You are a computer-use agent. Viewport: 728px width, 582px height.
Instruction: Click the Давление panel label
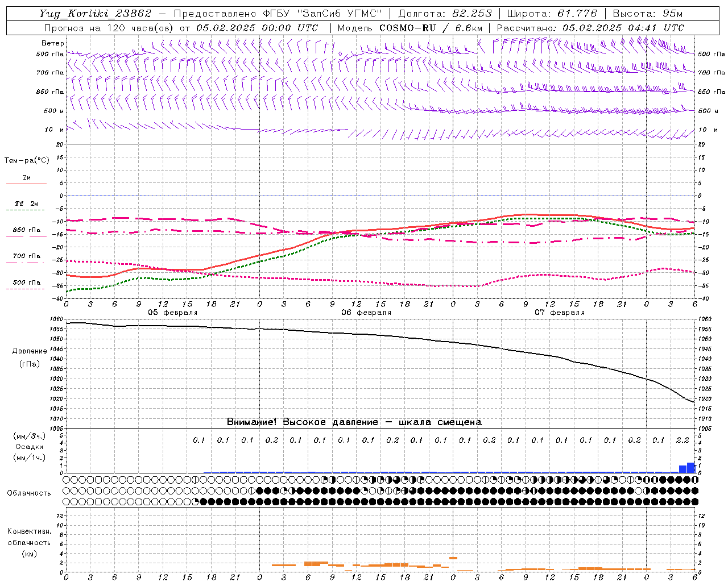30,351
